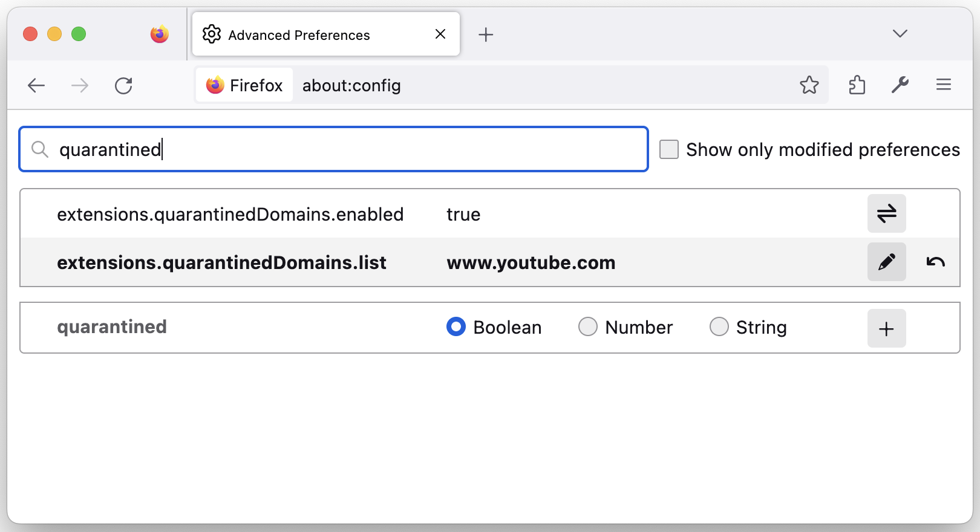Minimize window with the yellow button

(x=54, y=34)
